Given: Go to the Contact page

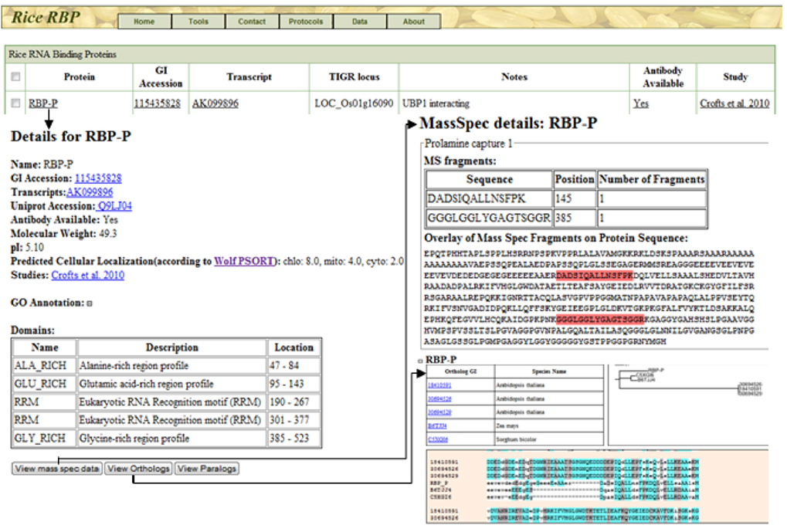Looking at the screenshot, I should 252,22.
